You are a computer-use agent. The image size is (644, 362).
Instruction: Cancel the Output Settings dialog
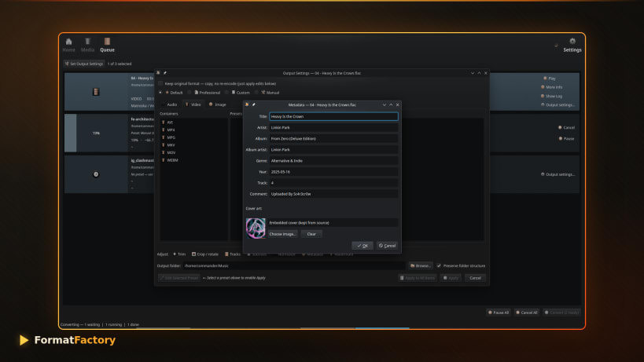coord(475,278)
